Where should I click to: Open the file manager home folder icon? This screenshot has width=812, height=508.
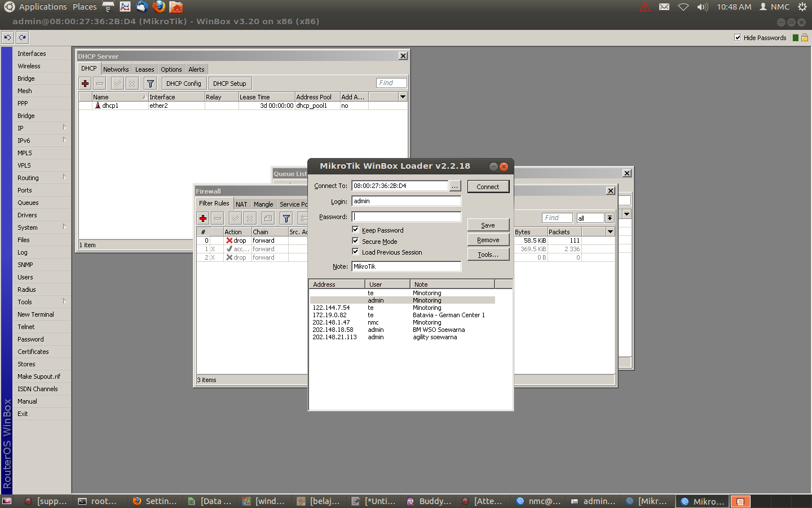[176, 7]
